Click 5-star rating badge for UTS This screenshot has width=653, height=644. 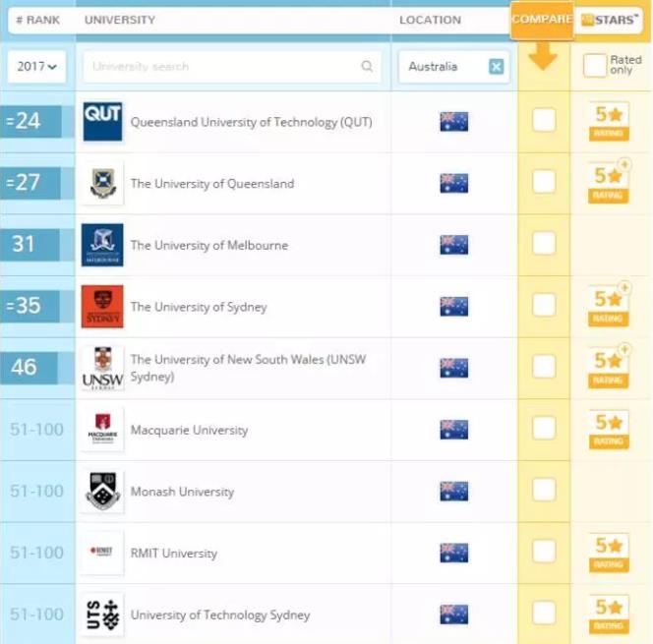[609, 615]
